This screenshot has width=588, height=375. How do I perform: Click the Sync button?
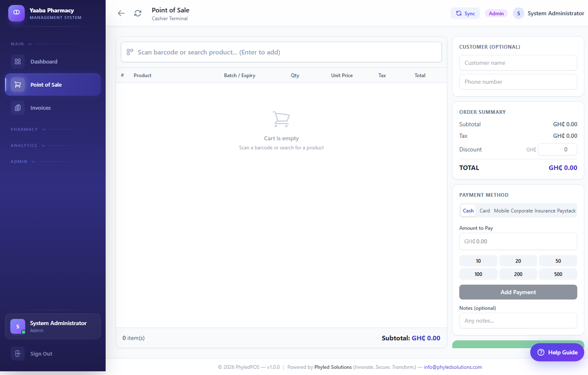465,13
